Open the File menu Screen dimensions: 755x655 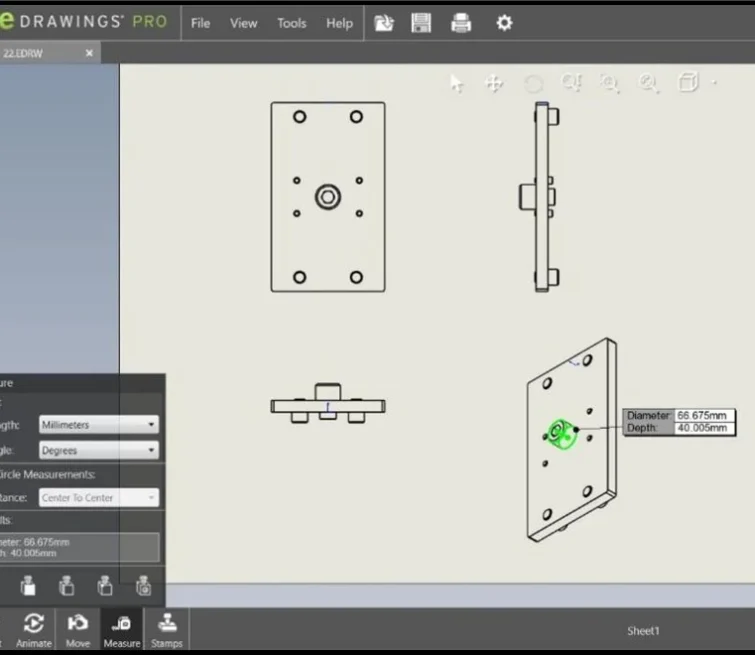click(200, 23)
